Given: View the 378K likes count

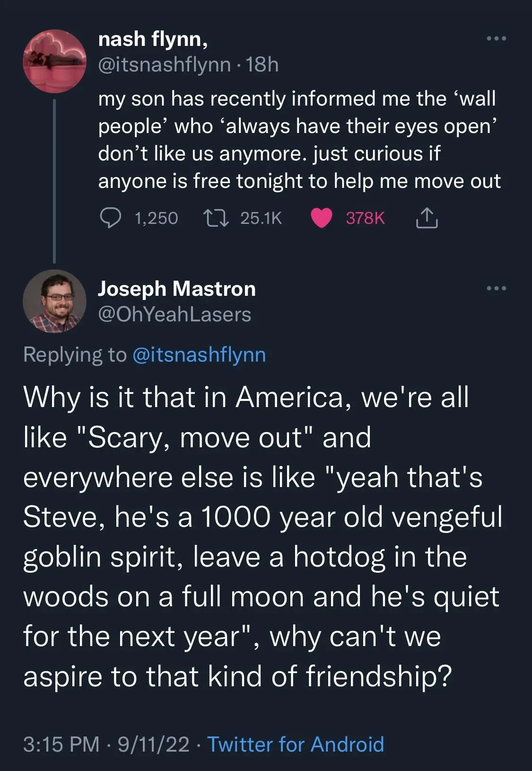Looking at the screenshot, I should point(365,218).
